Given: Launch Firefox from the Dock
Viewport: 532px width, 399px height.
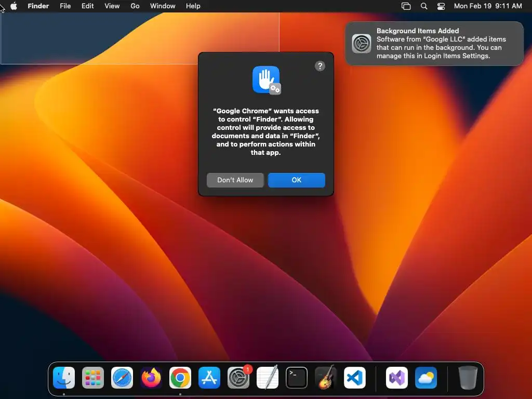Looking at the screenshot, I should coord(151,378).
